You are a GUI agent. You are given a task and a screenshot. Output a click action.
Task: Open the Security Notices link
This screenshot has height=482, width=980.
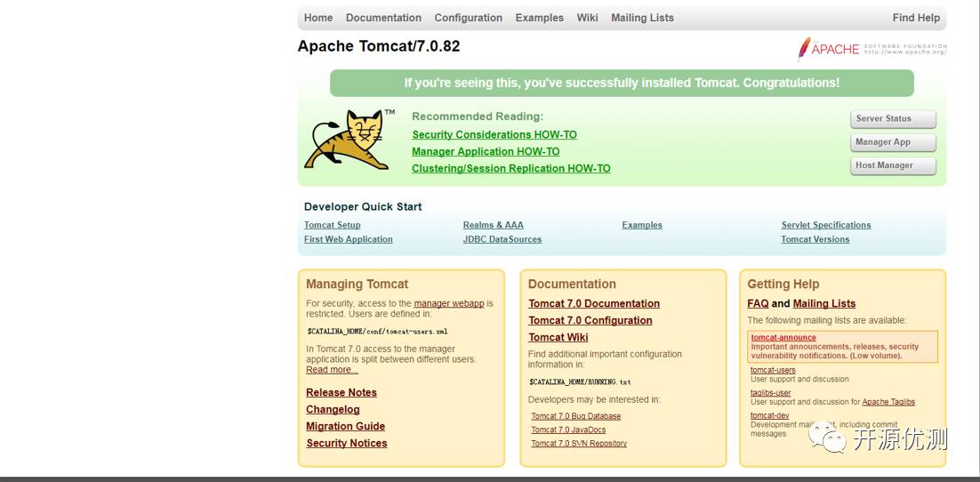coord(347,443)
